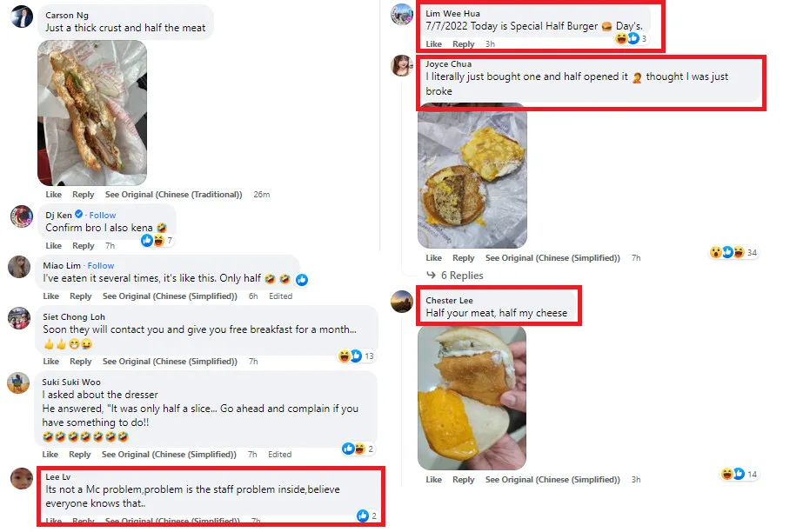Show original Chinese for Chester Lee's comment
This screenshot has height=532, width=790.
point(552,480)
